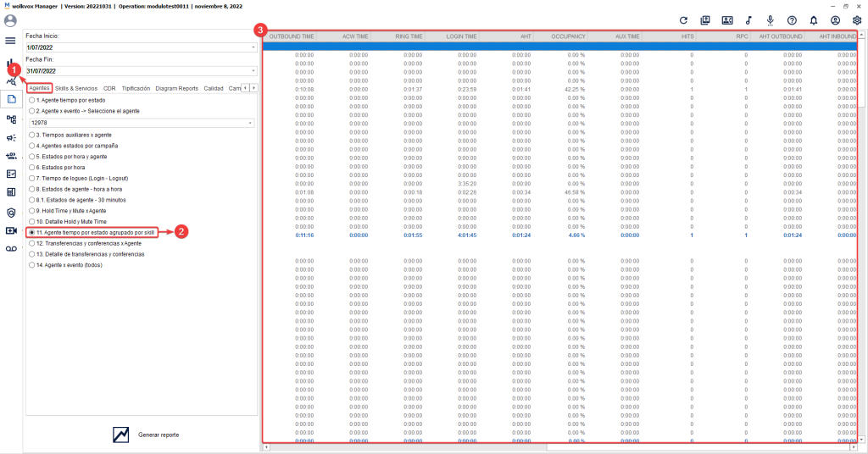Open the analytics search chart icon

[11, 82]
